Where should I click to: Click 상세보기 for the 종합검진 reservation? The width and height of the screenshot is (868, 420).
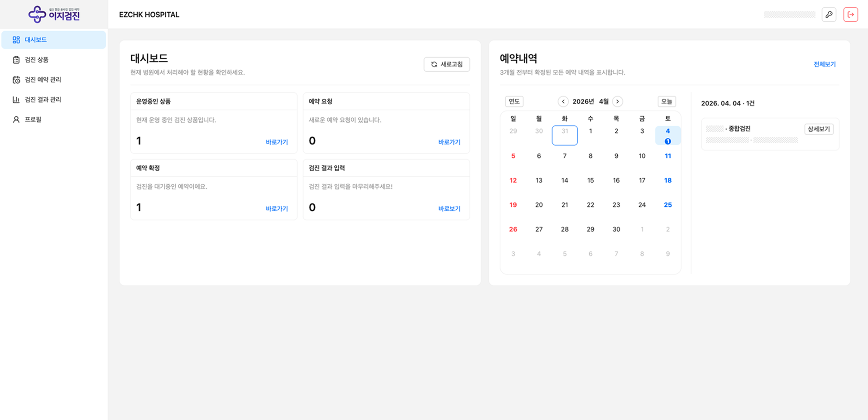pos(819,129)
